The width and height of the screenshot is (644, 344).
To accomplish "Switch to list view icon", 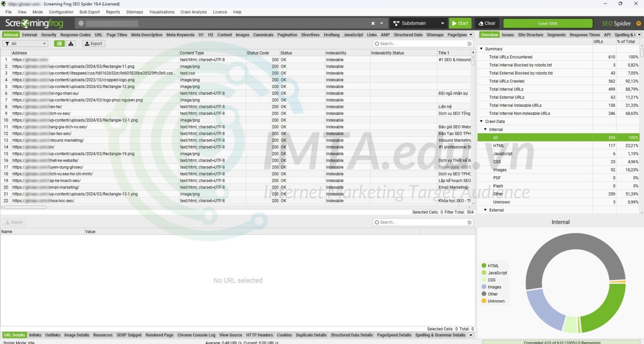I will point(59,44).
